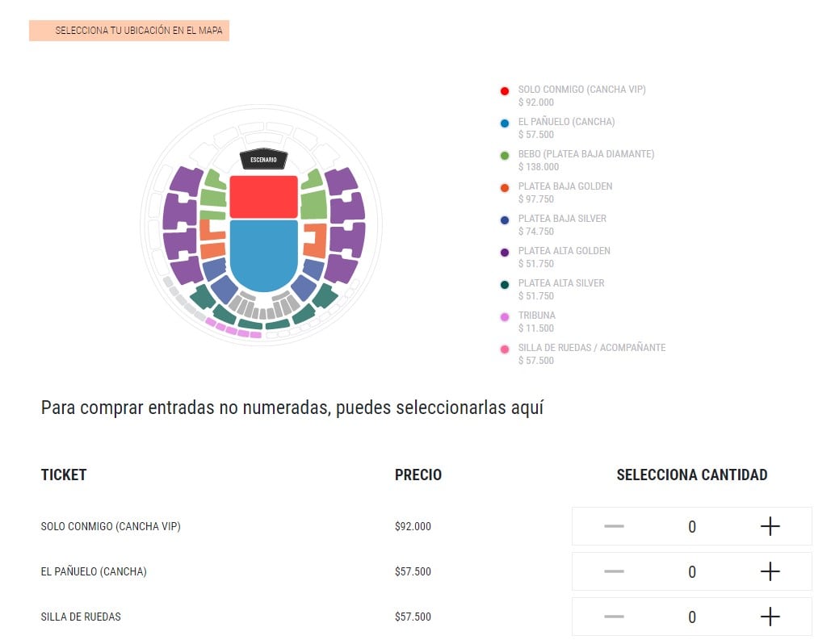This screenshot has height=644, width=831.
Task: Select the red Cancha VIP section on map
Action: pyautogui.click(x=263, y=196)
